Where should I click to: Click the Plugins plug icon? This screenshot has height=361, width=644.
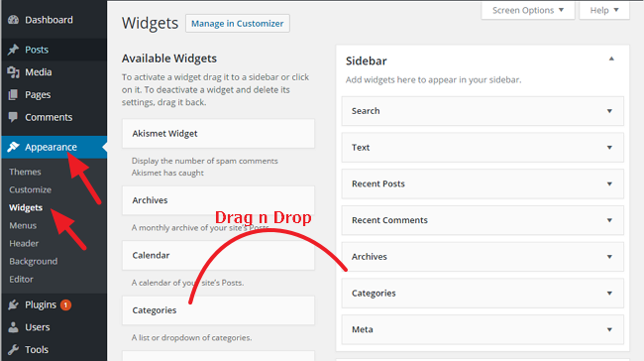(13, 304)
